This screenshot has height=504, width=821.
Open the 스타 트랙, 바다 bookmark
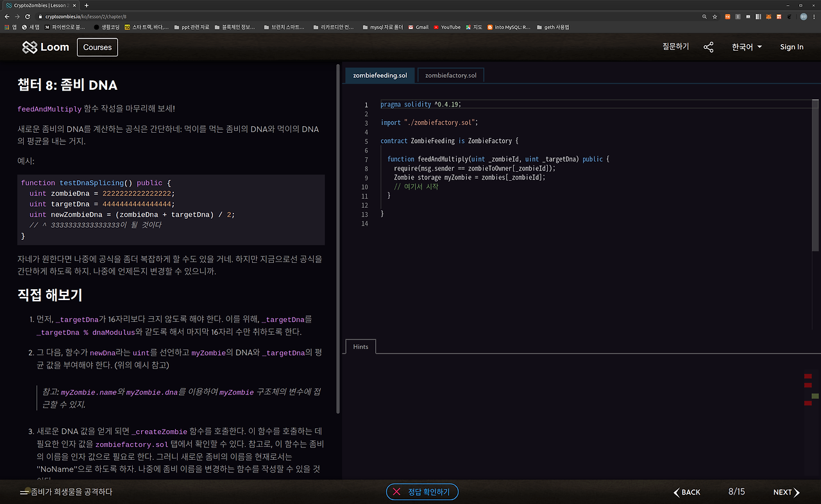pos(147,27)
